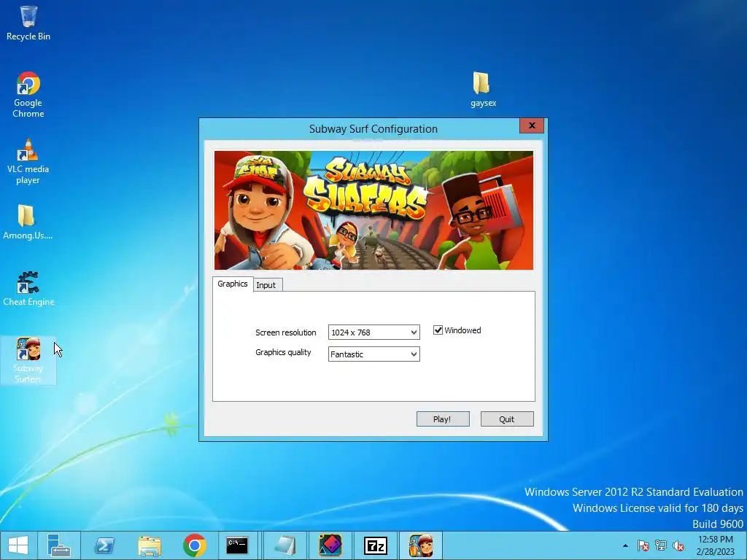Switch to the Command Prompt taskbar window
The image size is (747, 560).
click(237, 545)
